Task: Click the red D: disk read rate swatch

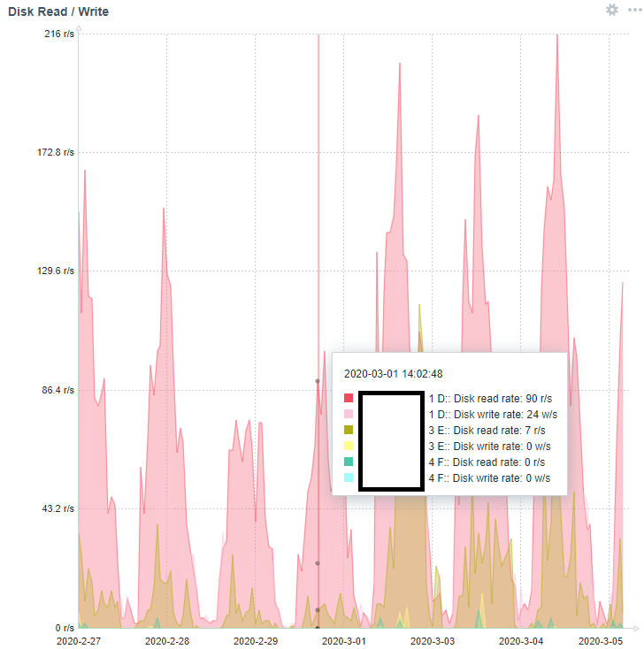Action: (x=349, y=398)
